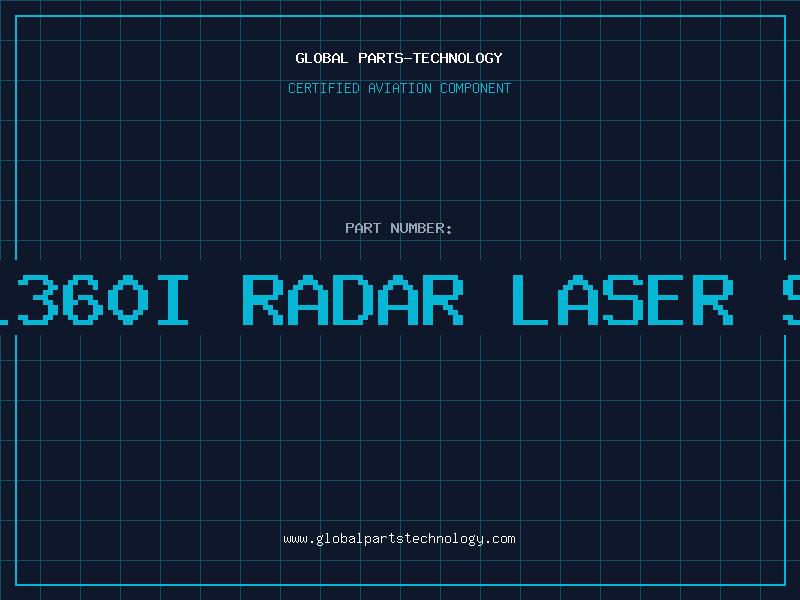The height and width of the screenshot is (600, 800).
Task: Open the www.globalpartstechnology.com link
Action: [x=399, y=539]
